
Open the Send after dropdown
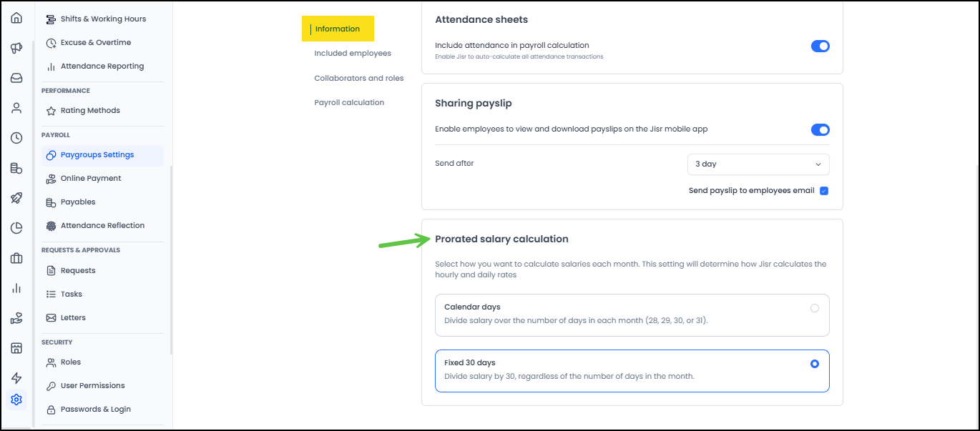[758, 164]
